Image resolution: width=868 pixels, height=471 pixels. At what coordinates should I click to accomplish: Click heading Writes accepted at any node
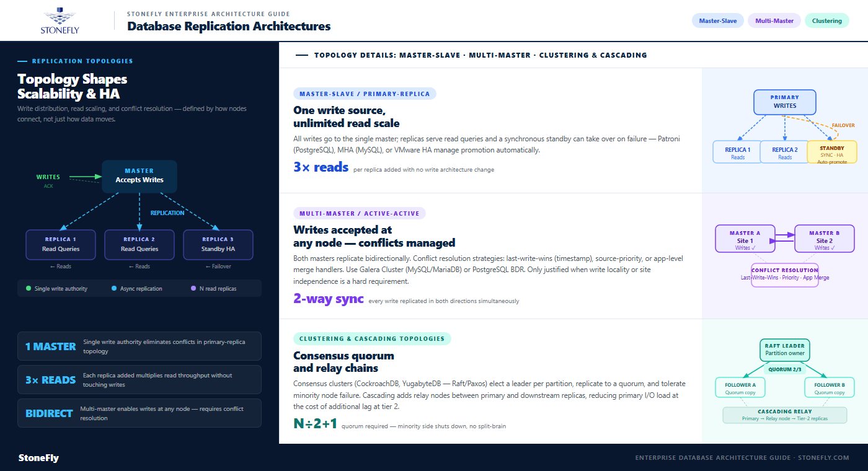pos(374,236)
